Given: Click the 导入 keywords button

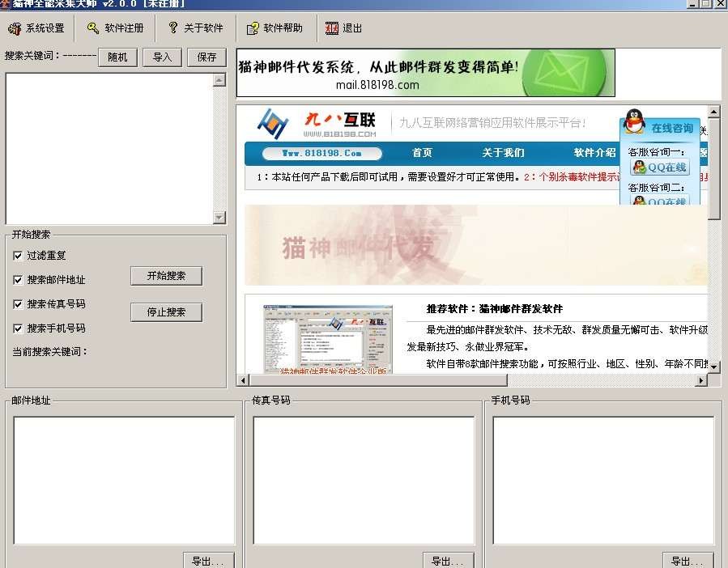Looking at the screenshot, I should pyautogui.click(x=162, y=57).
